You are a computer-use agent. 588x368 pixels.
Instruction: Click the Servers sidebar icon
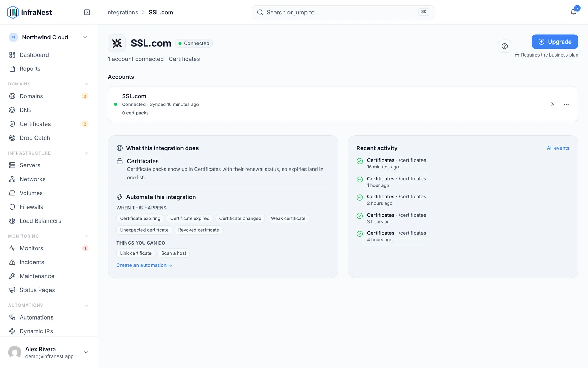click(x=12, y=165)
